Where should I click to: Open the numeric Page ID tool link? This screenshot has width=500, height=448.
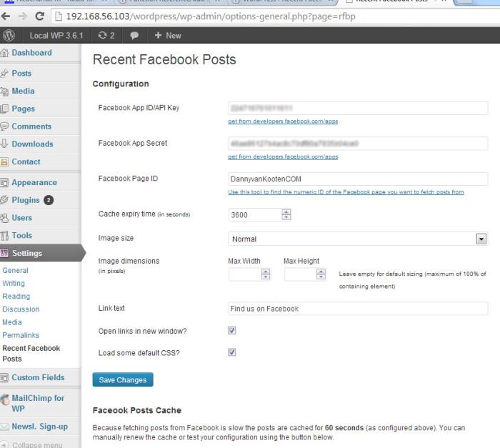346,191
